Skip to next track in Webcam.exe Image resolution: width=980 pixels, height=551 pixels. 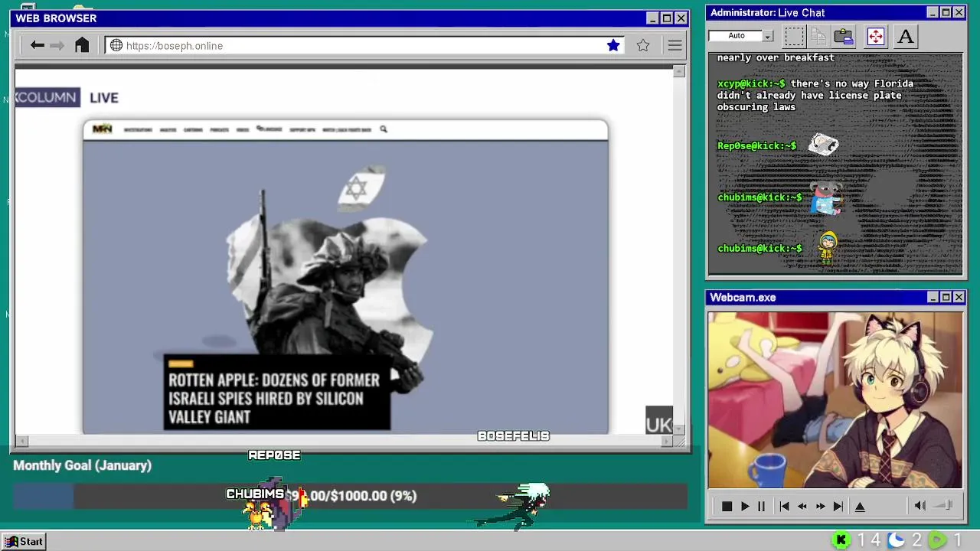pos(838,506)
